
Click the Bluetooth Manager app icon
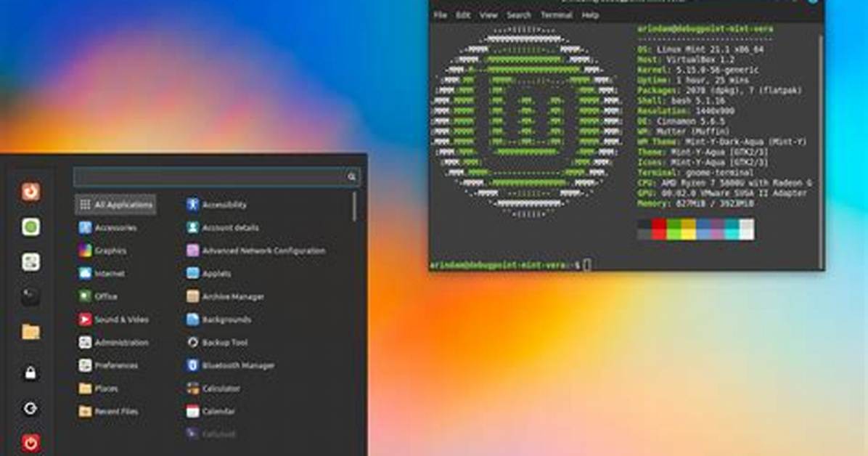[x=192, y=365]
